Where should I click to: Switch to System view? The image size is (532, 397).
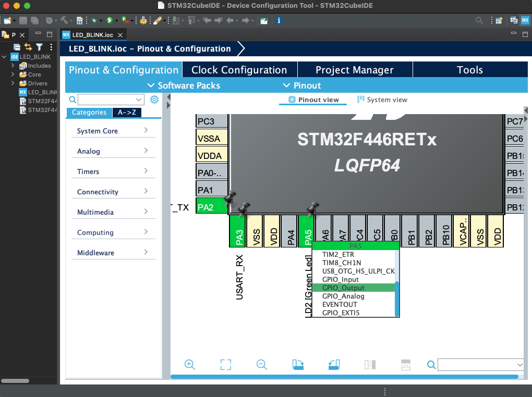[x=382, y=100]
